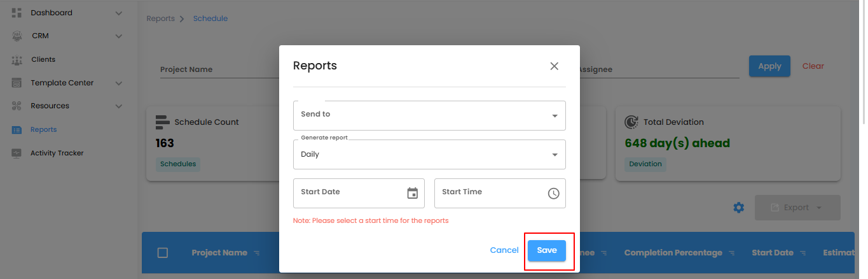Expand the CRM sidebar menu chevron
868x279 pixels.
[x=118, y=36]
